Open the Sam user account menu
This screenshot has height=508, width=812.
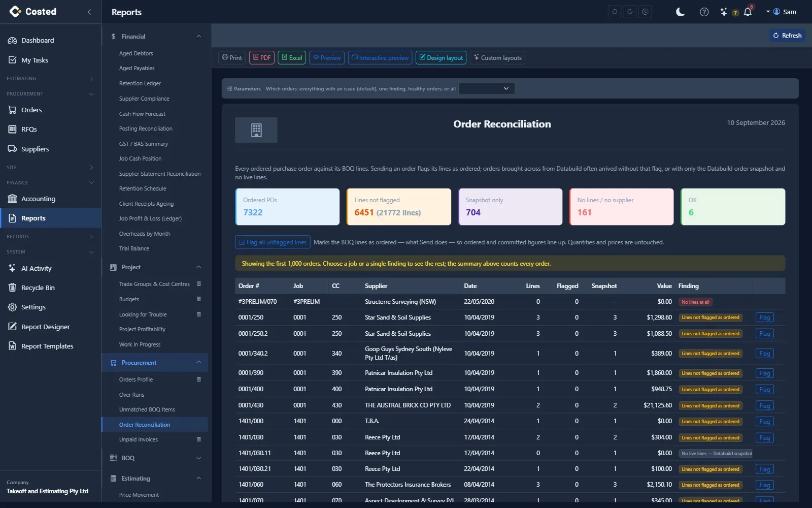pos(781,12)
